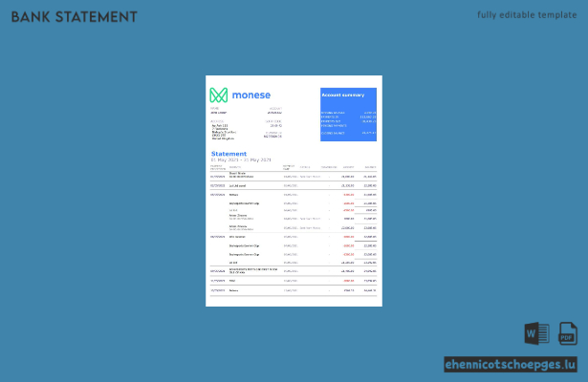Click the blue Statement heading
This screenshot has height=382, width=588.
tap(229, 154)
